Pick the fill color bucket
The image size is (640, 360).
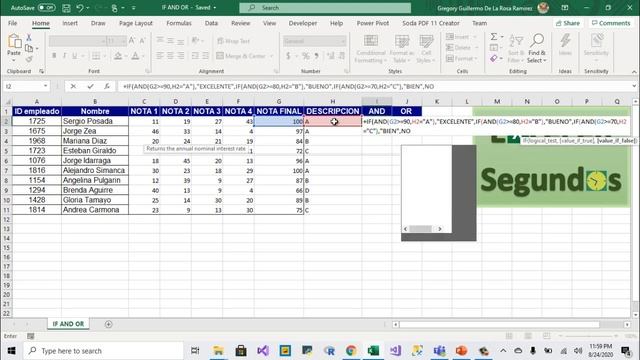pyautogui.click(x=118, y=56)
